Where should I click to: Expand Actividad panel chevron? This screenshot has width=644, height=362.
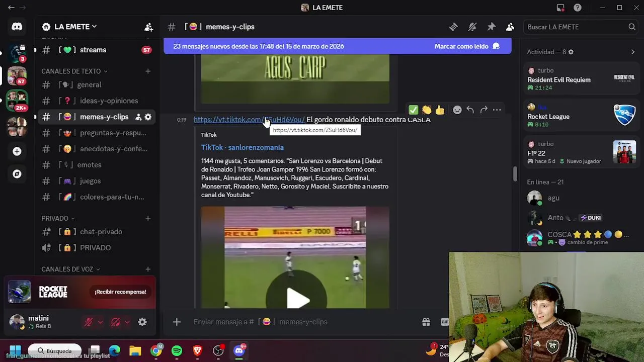pos(633,52)
